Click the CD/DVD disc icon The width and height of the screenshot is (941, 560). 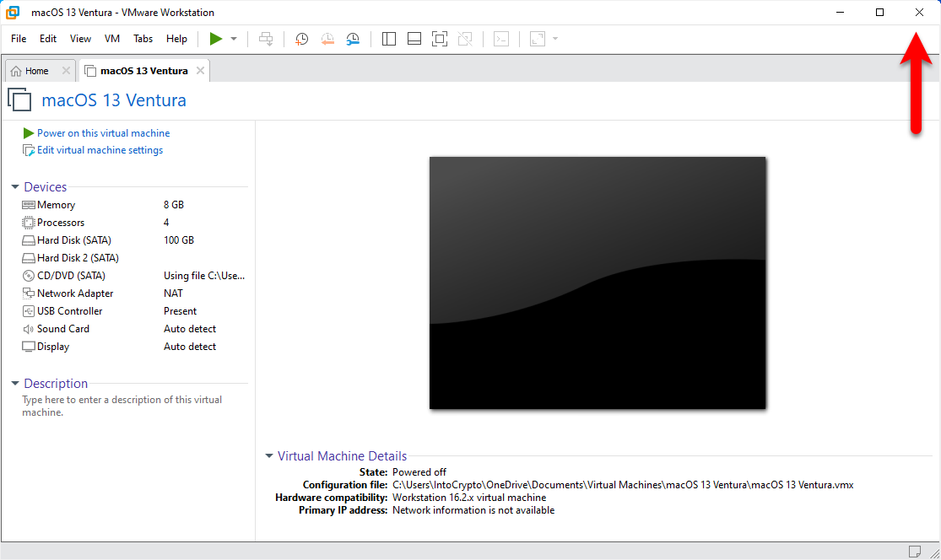28,276
